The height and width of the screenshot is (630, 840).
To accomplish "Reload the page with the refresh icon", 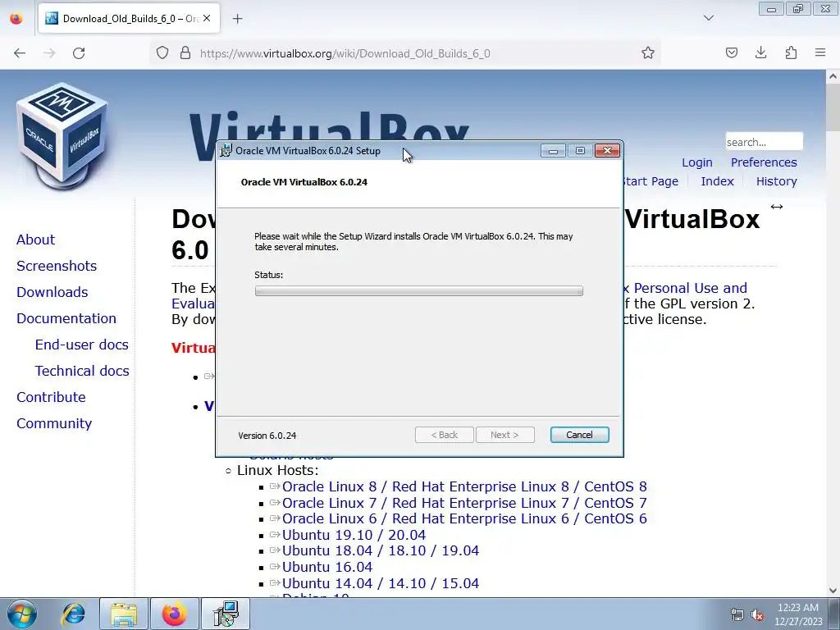I will coord(79,53).
